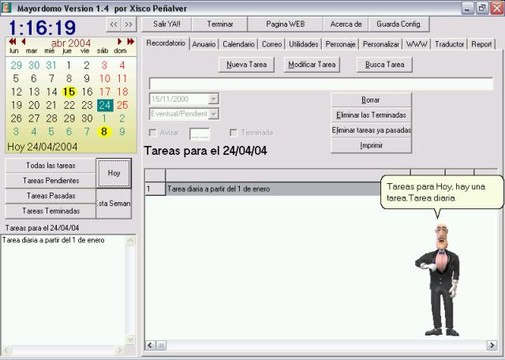505x360 pixels.
Task: Switch to the Anuario tab
Action: [204, 44]
